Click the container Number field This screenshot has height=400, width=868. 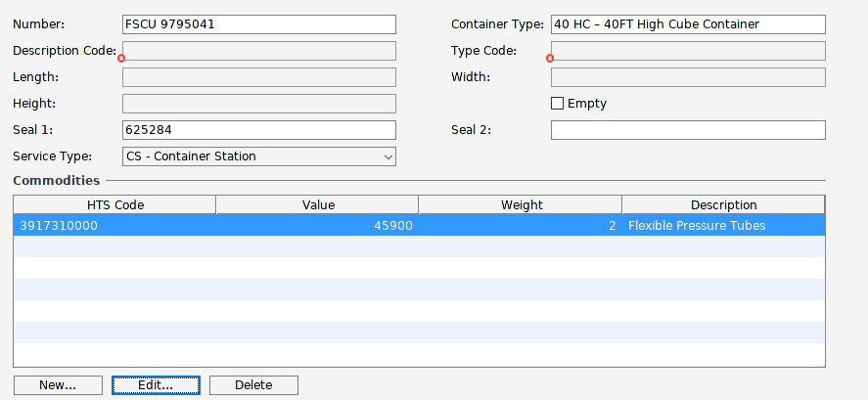(x=258, y=24)
